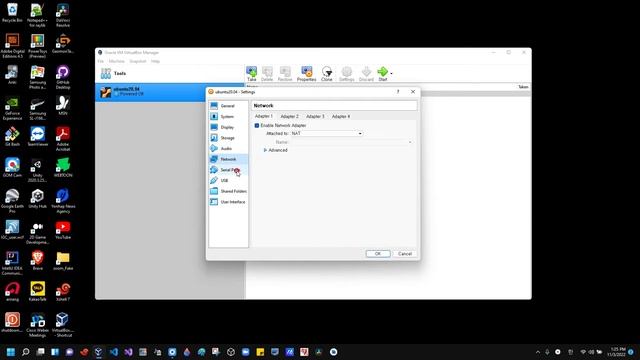The height and width of the screenshot is (360, 640).
Task: Show hidden system tray icons chevron
Action: 538,352
